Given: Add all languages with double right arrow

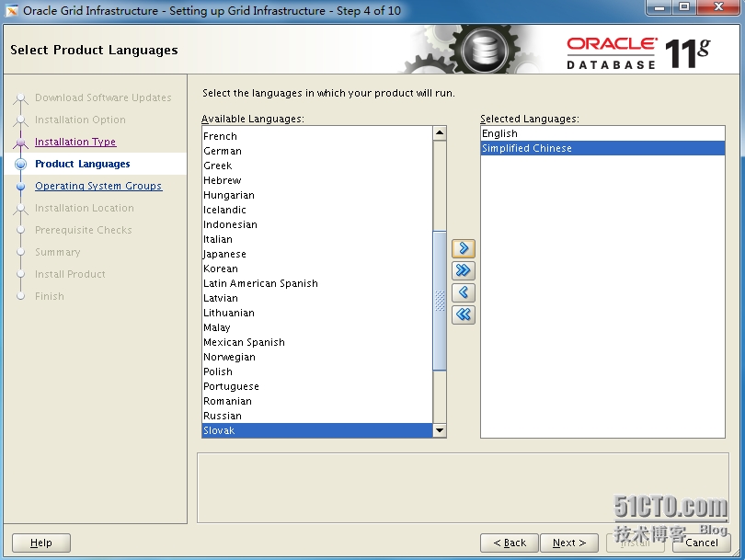Looking at the screenshot, I should (464, 270).
